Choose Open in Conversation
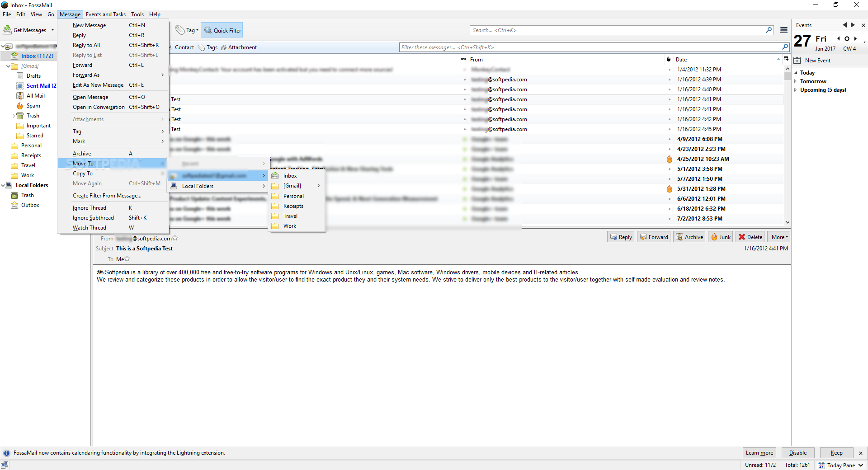This screenshot has width=868, height=470. click(x=113, y=107)
